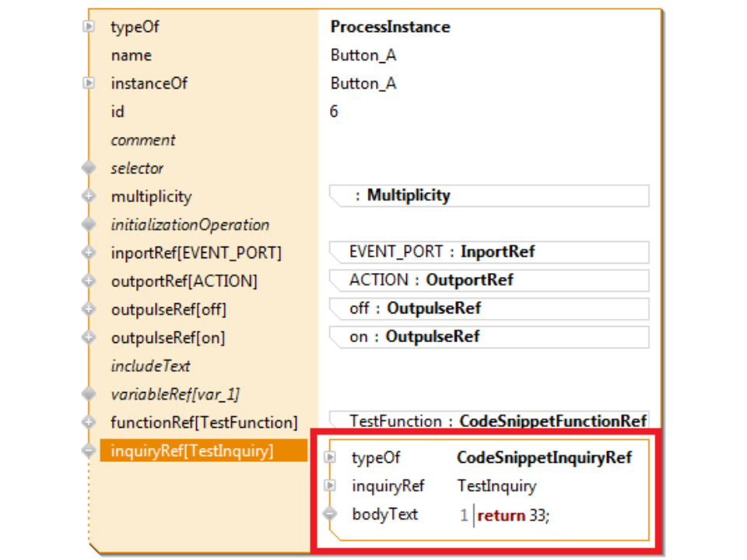Click the name value Button_A
This screenshot has width=747, height=560.
coord(363,55)
